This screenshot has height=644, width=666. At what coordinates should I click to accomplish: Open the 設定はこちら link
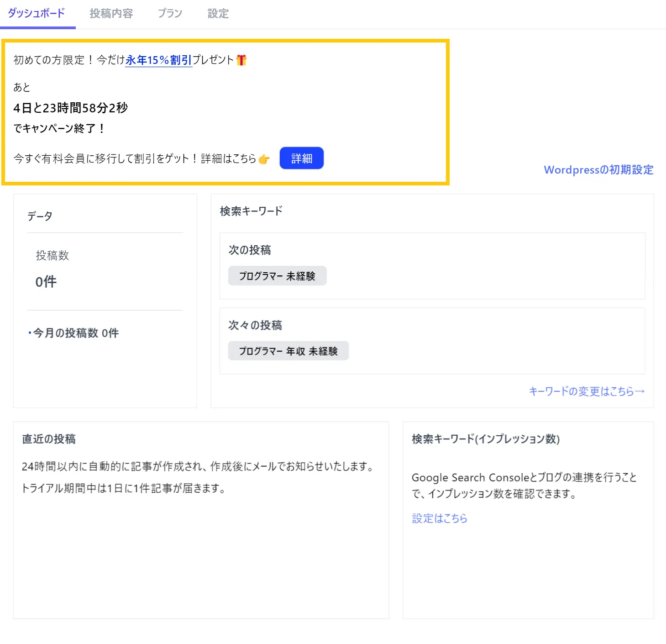pyautogui.click(x=439, y=518)
